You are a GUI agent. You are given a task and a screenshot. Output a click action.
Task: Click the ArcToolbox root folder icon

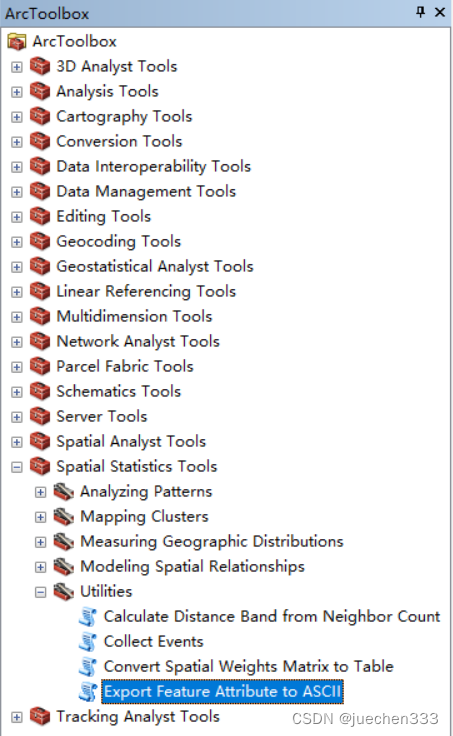17,42
